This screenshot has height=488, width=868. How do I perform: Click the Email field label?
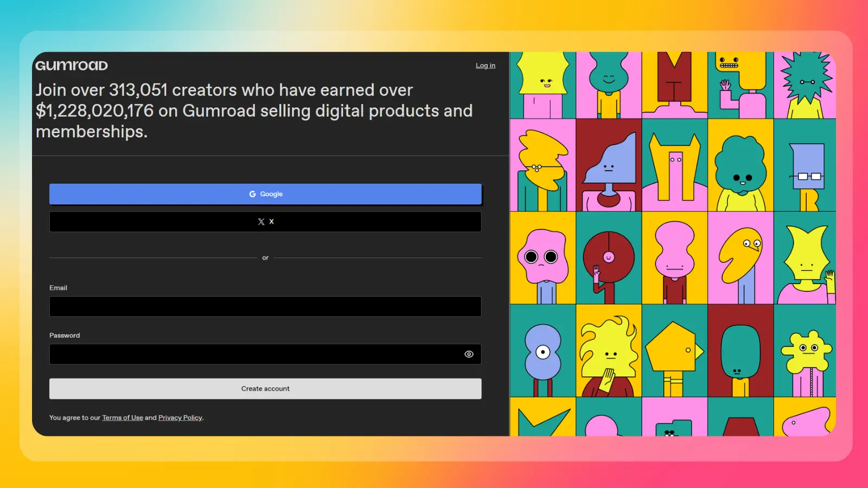point(58,288)
